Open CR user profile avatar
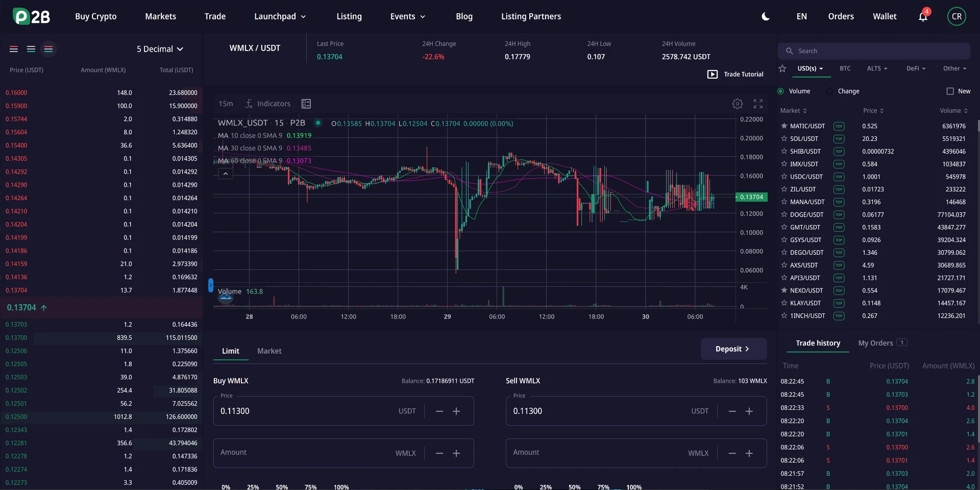 (x=957, y=16)
